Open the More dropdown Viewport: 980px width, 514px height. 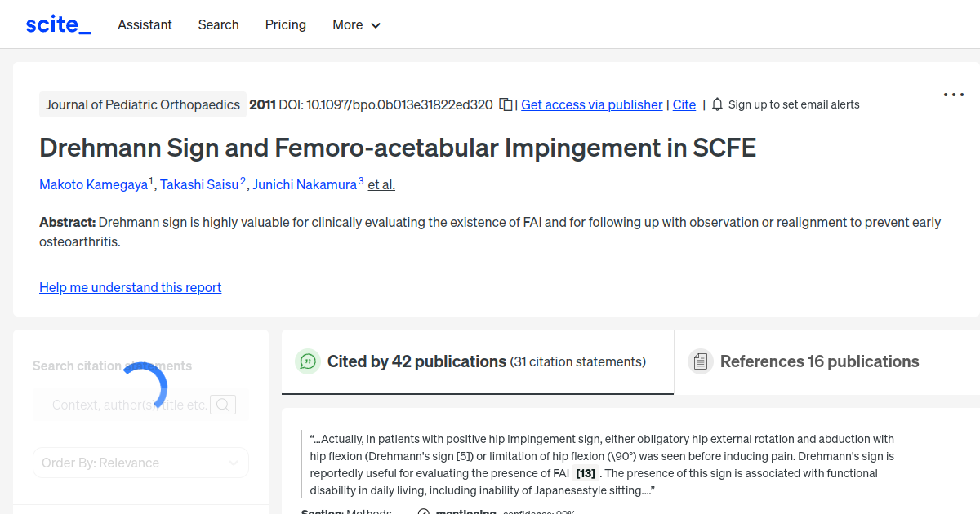click(356, 25)
